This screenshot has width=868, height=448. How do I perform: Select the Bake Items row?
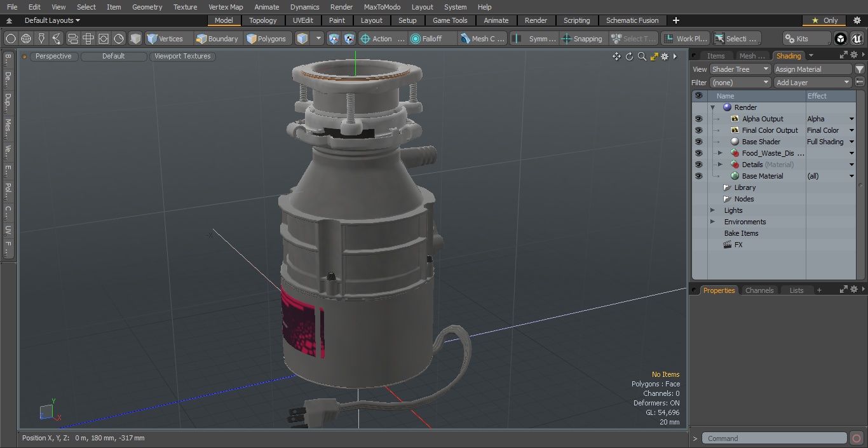pos(741,233)
